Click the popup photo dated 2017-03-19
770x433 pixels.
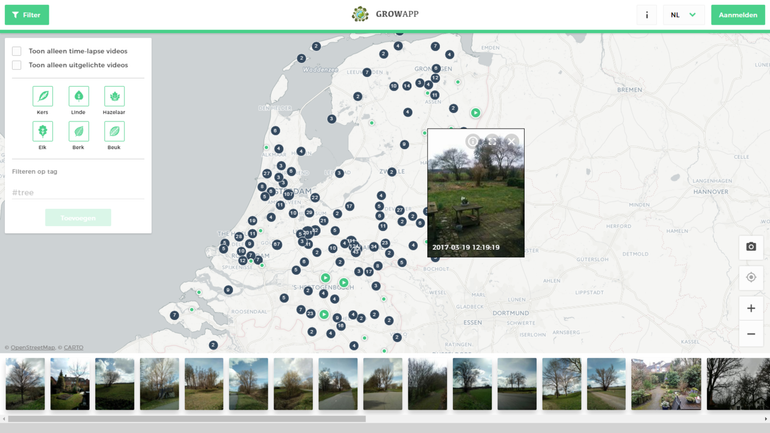(476, 193)
